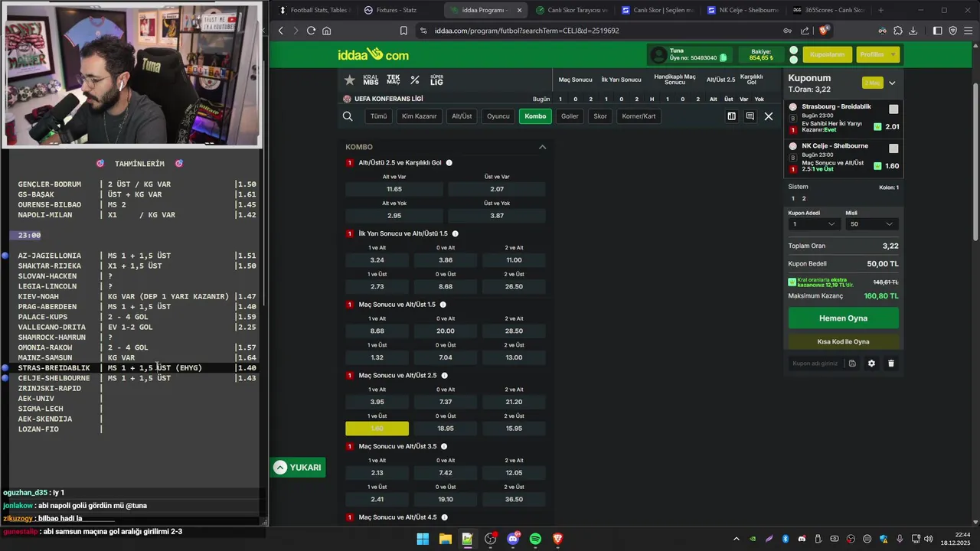
Task: Open File Explorer from the taskbar
Action: pyautogui.click(x=445, y=539)
